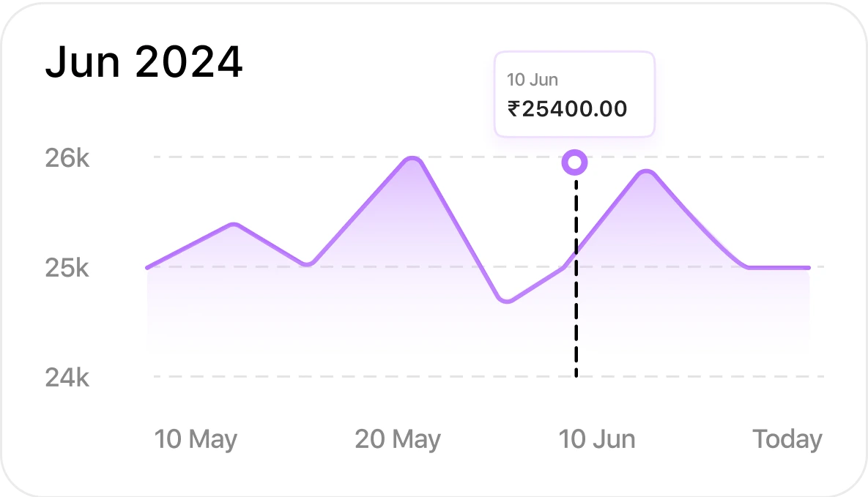Click the black dashed vertical indicator line
Screen dimensions: 868x497
[576, 277]
